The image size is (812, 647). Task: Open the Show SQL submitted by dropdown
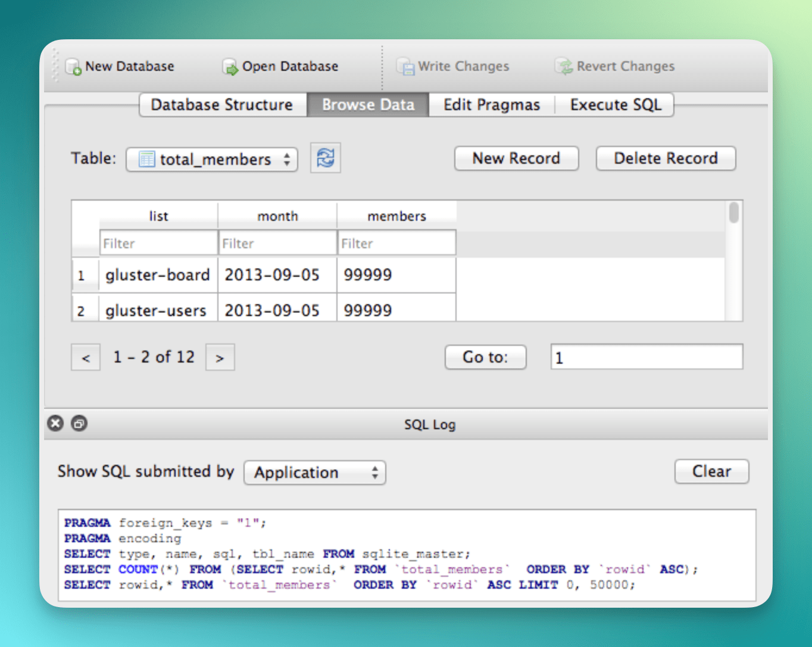314,472
